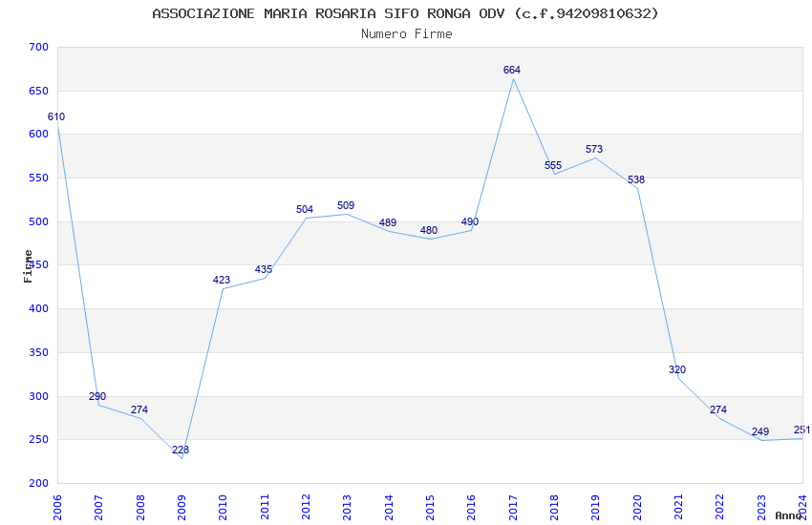Click the y-axis value 400
The image size is (812, 525).
tap(39, 308)
